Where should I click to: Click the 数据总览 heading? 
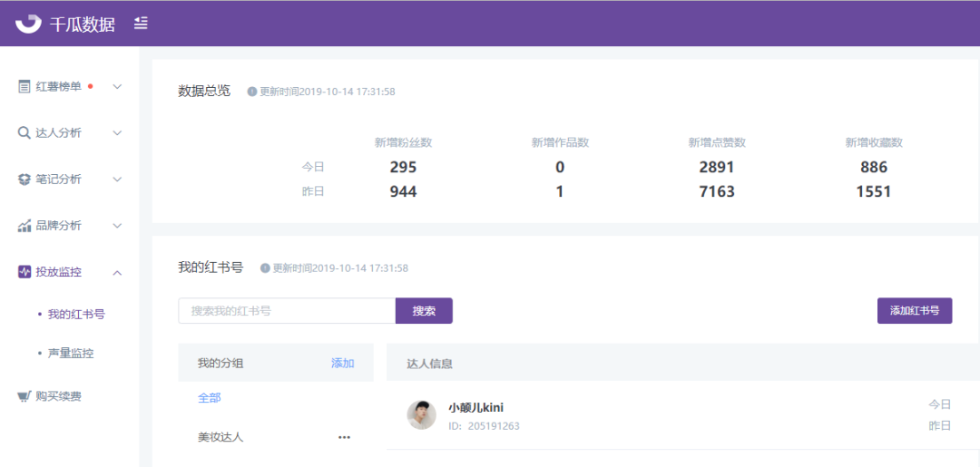click(204, 92)
